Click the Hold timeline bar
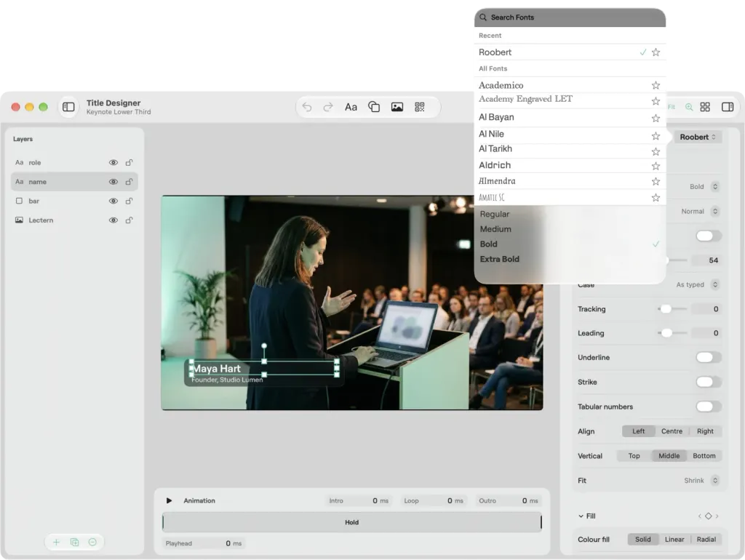The height and width of the screenshot is (560, 745). click(x=351, y=522)
